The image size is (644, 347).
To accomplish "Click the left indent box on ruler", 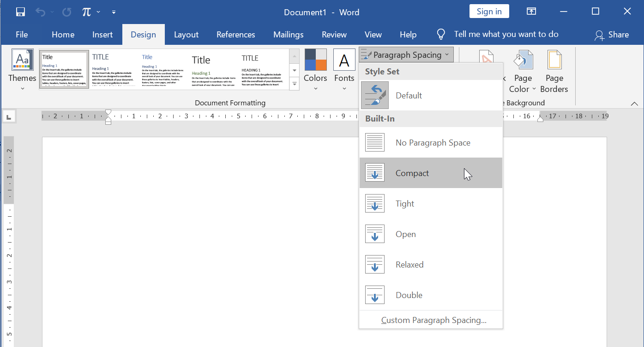I will tap(108, 122).
